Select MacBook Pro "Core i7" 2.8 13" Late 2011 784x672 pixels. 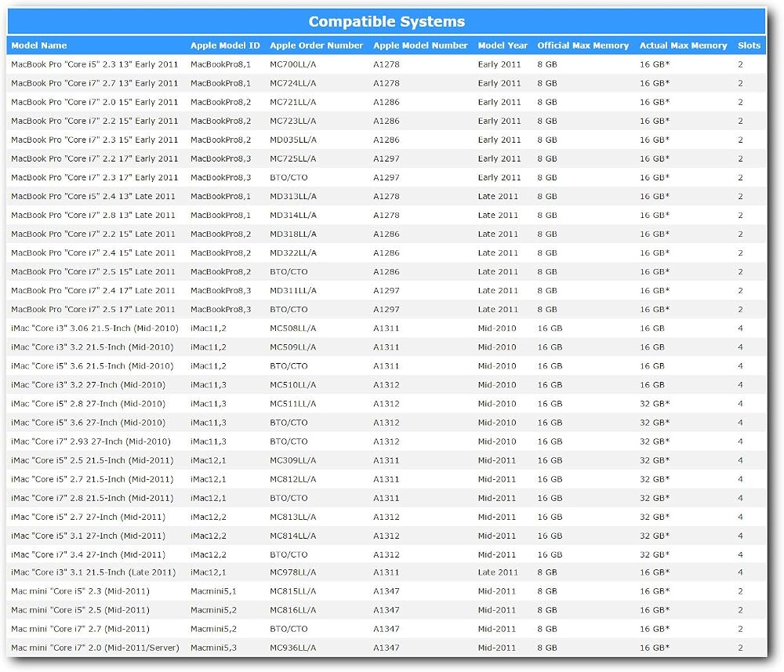(93, 215)
